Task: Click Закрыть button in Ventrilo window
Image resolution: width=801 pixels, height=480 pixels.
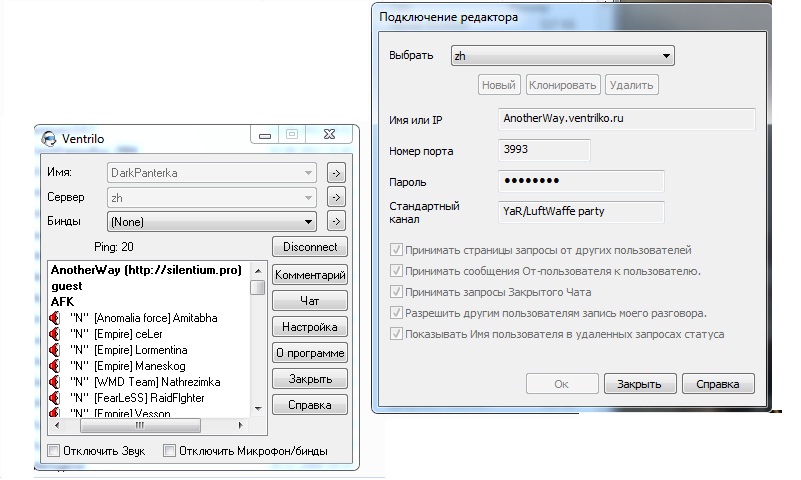Action: tap(310, 379)
